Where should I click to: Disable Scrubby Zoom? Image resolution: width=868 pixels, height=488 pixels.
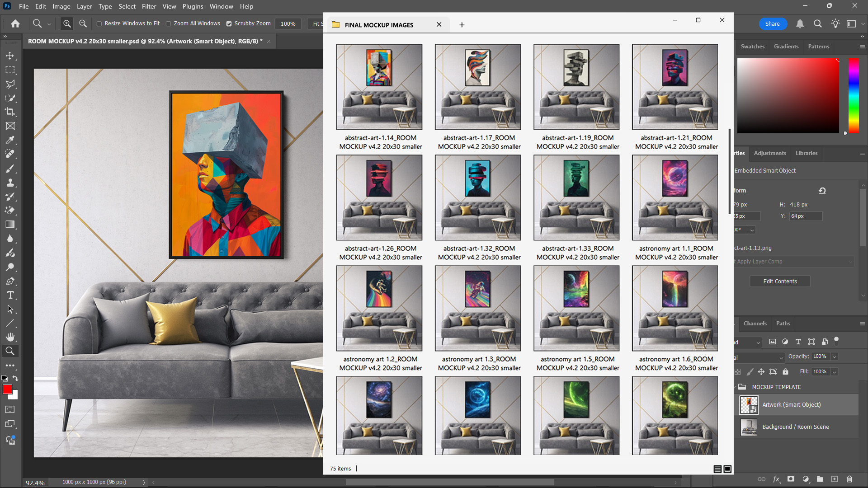[230, 23]
